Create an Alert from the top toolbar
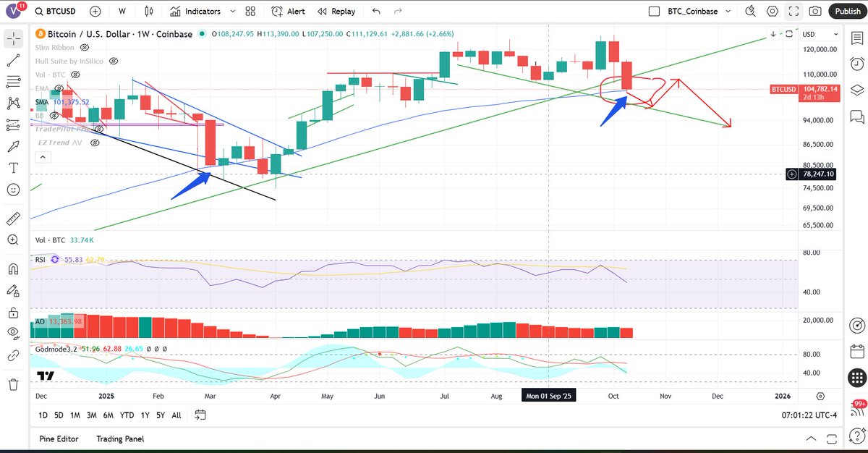 288,12
